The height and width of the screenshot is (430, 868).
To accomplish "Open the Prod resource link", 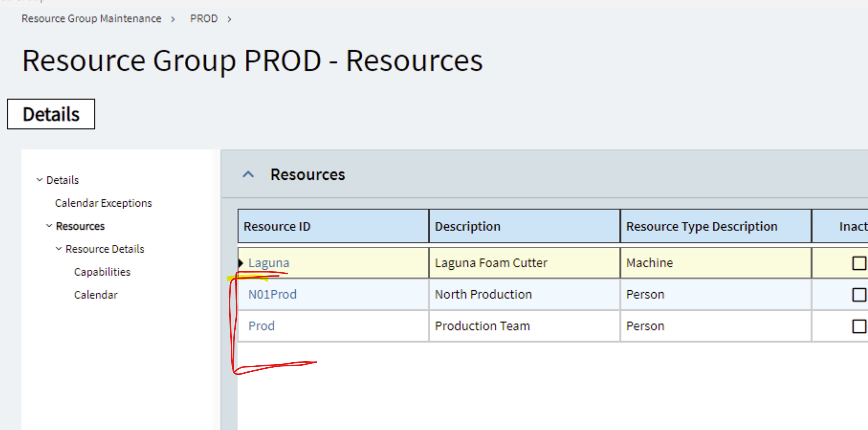I will tap(261, 326).
